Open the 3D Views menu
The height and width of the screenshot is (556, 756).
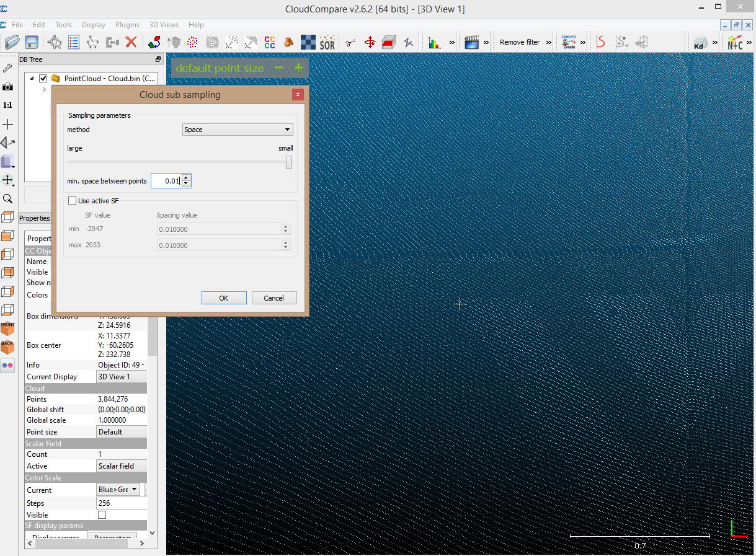tap(164, 25)
